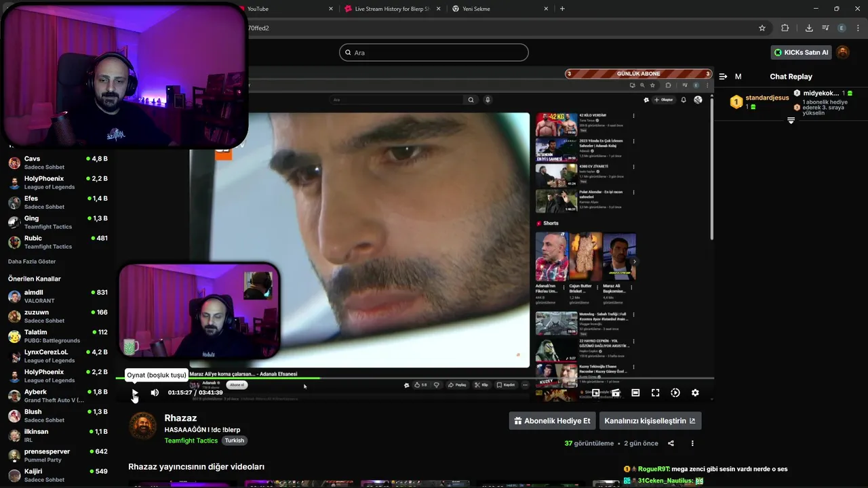Click the KICKs Satın Al button
This screenshot has width=868, height=488.
[x=802, y=52]
